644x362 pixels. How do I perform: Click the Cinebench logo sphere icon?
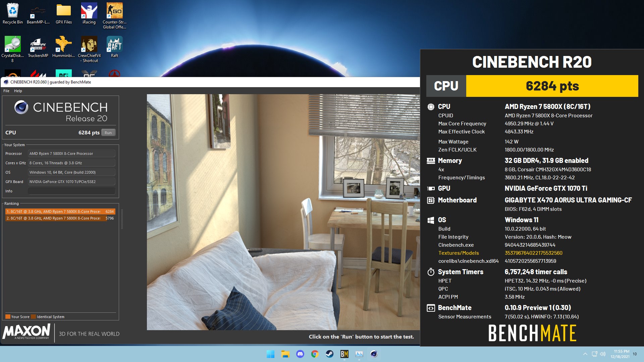21,107
